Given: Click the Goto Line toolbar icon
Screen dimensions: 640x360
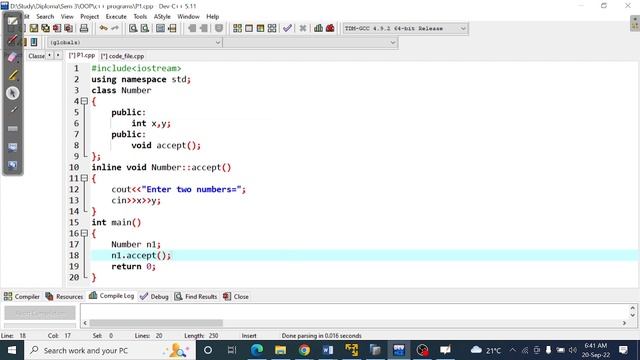Looking at the screenshot, I should coord(172,28).
